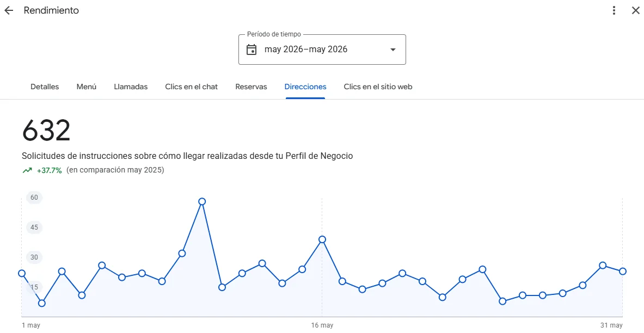Screen dimensions: 644x333
Task: Click the 60 y-axis label
Action: 34,198
